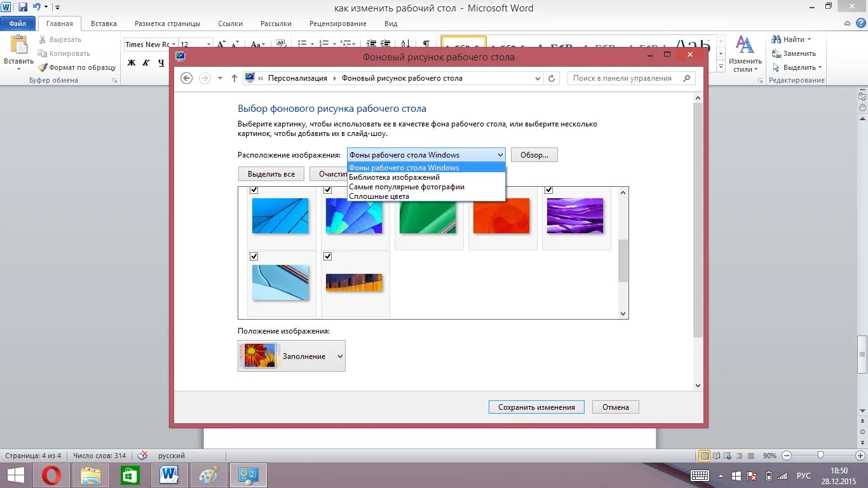The height and width of the screenshot is (488, 868).
Task: Open font size 12 dropdown
Action: tap(208, 44)
